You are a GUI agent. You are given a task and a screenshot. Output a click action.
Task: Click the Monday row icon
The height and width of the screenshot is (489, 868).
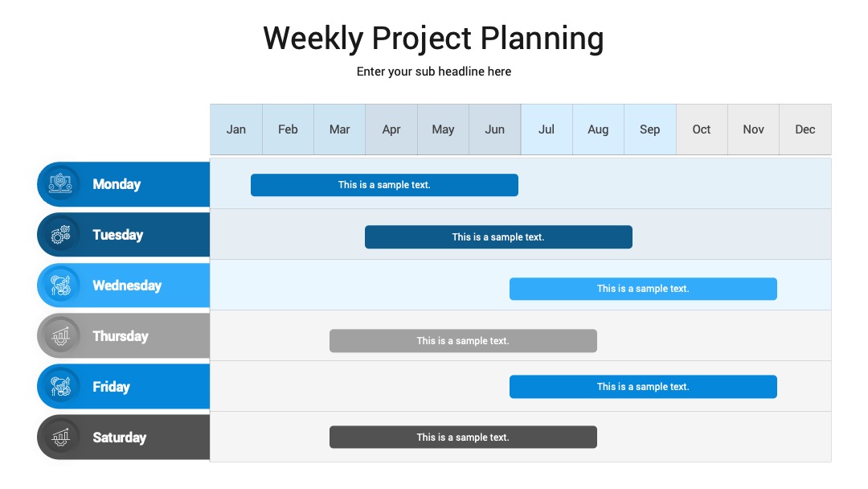coord(60,184)
